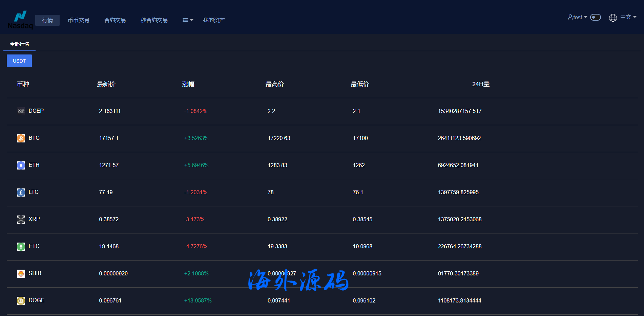
Task: Toggle the light/dark theme switch
Action: [595, 17]
